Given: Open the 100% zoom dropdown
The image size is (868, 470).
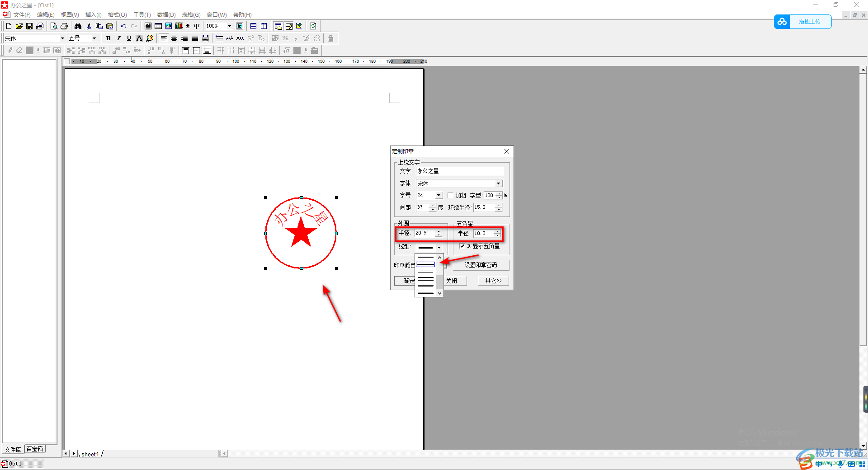Looking at the screenshot, I should click(229, 26).
